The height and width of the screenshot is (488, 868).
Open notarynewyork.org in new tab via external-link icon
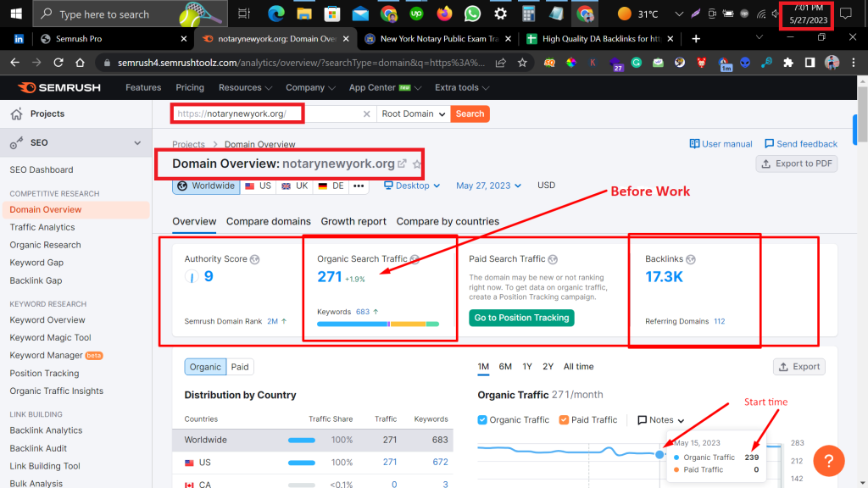point(403,164)
